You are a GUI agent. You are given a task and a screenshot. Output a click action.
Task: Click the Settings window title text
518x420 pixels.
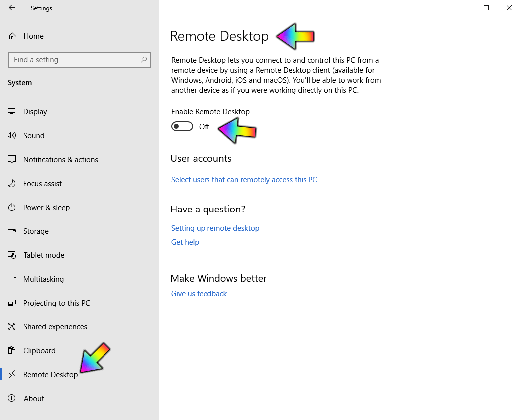point(41,8)
